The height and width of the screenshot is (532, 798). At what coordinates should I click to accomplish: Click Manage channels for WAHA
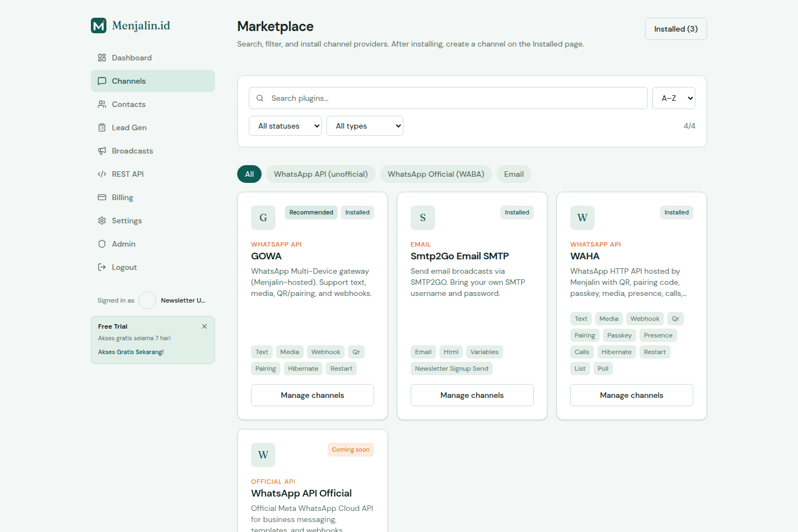pyautogui.click(x=632, y=395)
